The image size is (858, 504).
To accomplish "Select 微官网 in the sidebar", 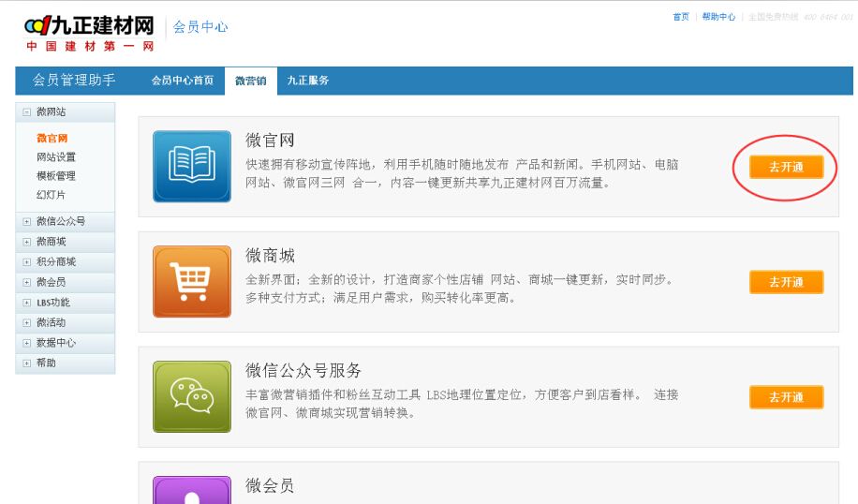I will point(52,139).
